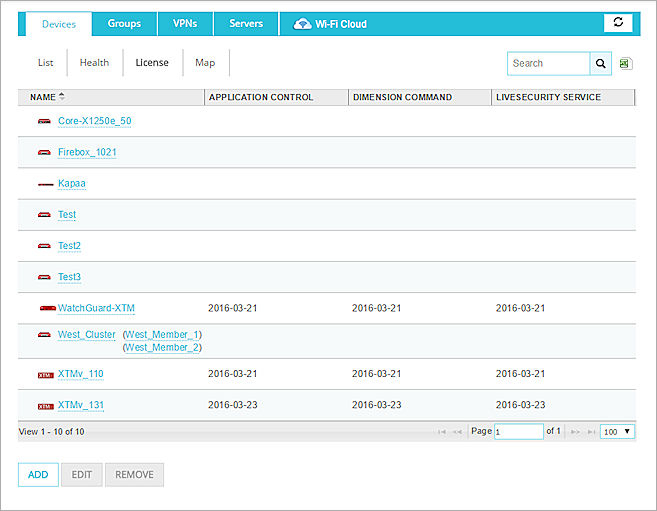The image size is (657, 511).
Task: Click the Wi-Fi Cloud icon
Action: point(302,24)
